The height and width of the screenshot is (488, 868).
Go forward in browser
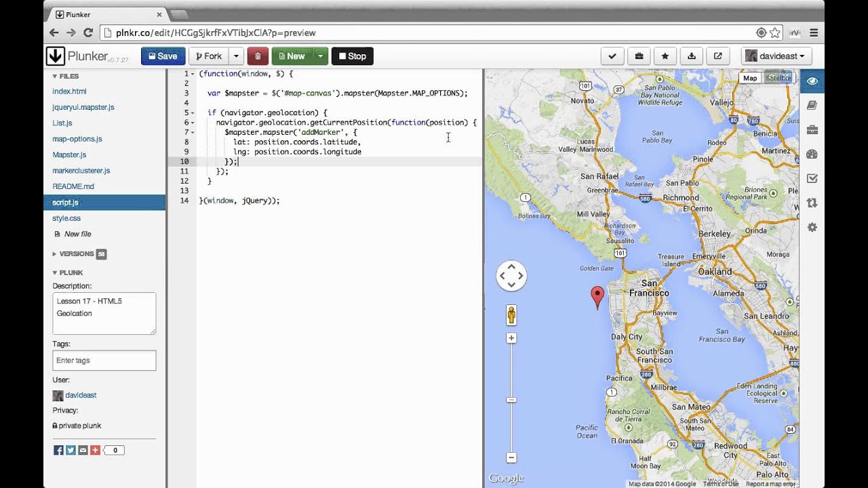click(x=71, y=33)
